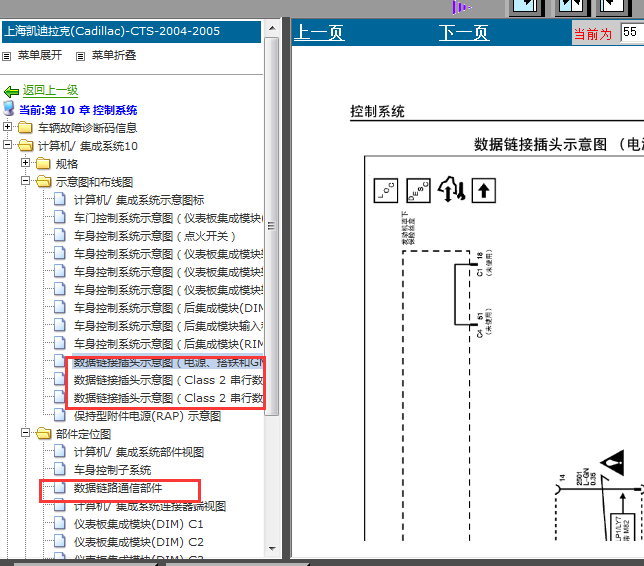
Task: Click folder icon for 车辆故障诊断码信息
Action: click(x=25, y=127)
